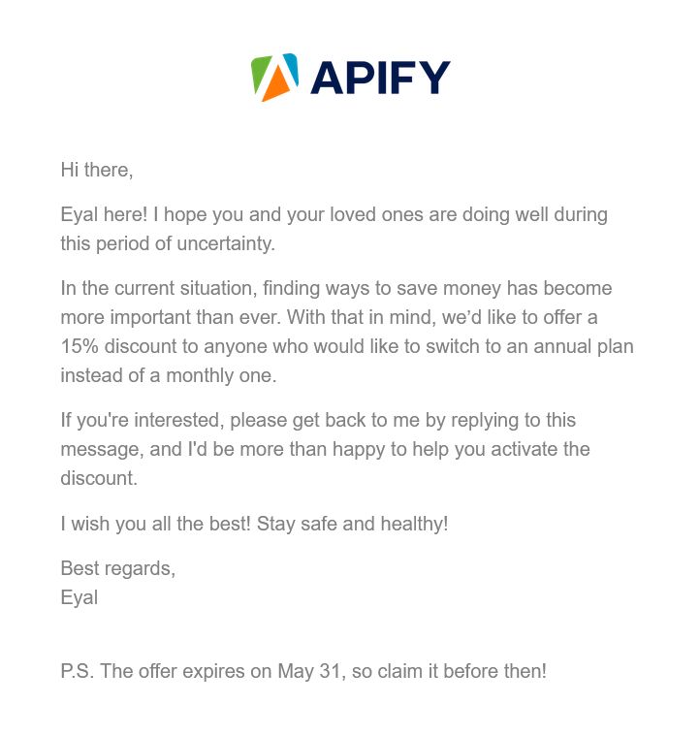Click "If you're interested" text
This screenshot has height=736, width=700.
click(143, 420)
